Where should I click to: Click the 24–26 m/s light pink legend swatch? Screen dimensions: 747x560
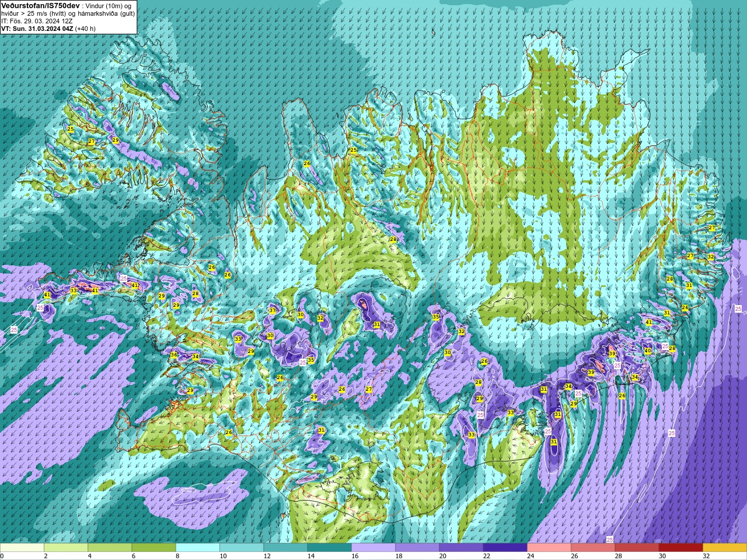[x=549, y=548]
